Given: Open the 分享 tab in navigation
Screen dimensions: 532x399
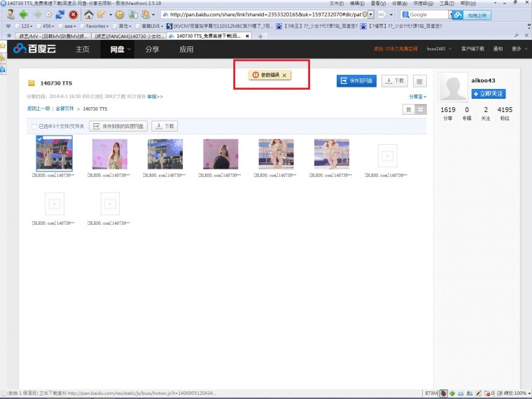Looking at the screenshot, I should point(152,49).
